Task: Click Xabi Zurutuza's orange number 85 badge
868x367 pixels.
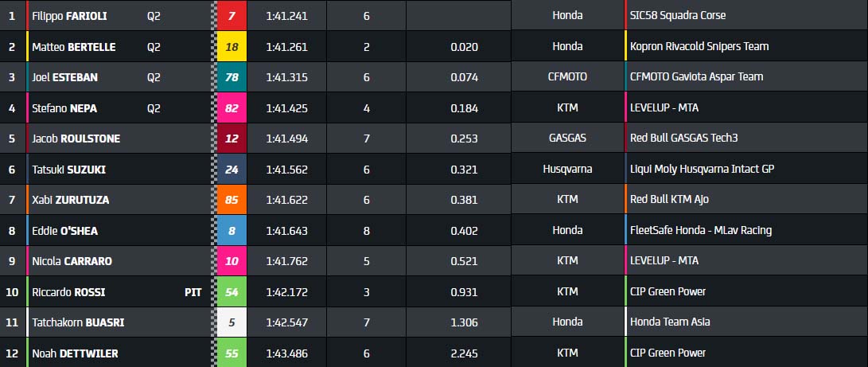Action: pyautogui.click(x=232, y=200)
